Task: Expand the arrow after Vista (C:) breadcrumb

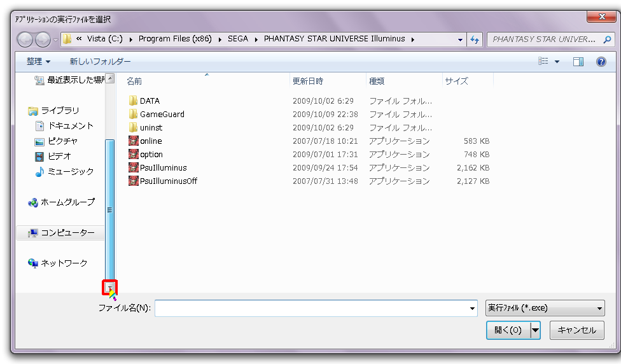Action: click(x=130, y=39)
